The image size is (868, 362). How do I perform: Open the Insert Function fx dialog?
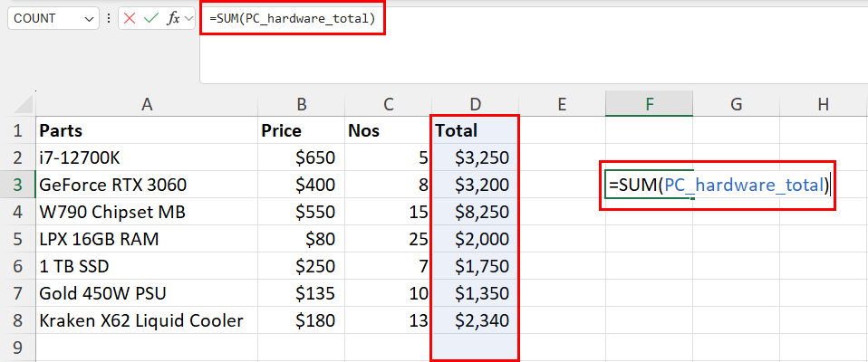pyautogui.click(x=174, y=18)
